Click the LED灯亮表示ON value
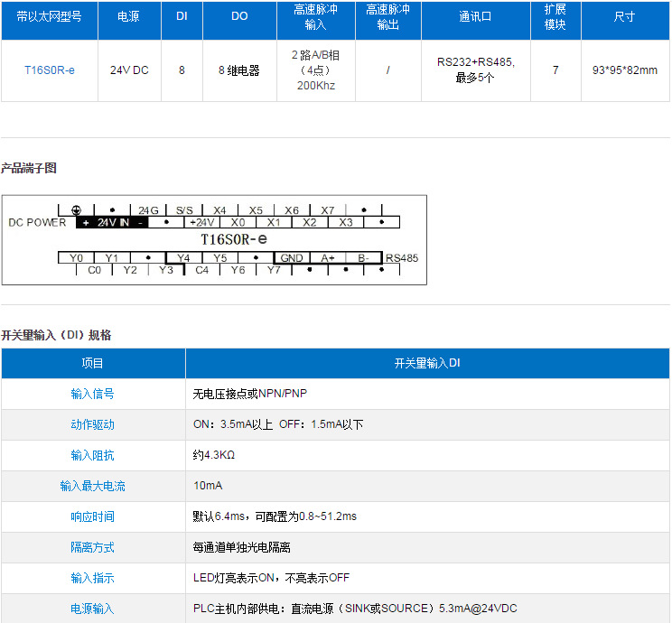Viewport: 672px width, 623px height. pyautogui.click(x=271, y=578)
